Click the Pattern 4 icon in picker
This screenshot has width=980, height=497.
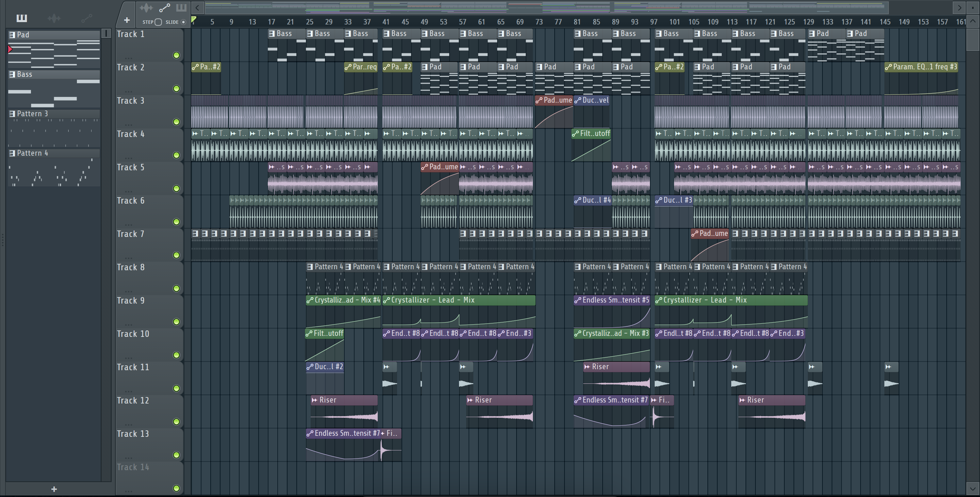click(12, 153)
